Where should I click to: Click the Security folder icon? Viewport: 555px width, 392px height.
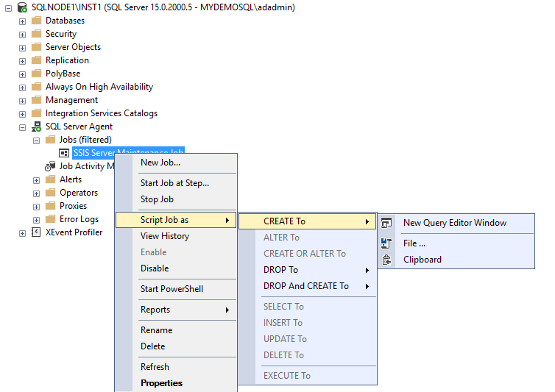click(x=37, y=34)
